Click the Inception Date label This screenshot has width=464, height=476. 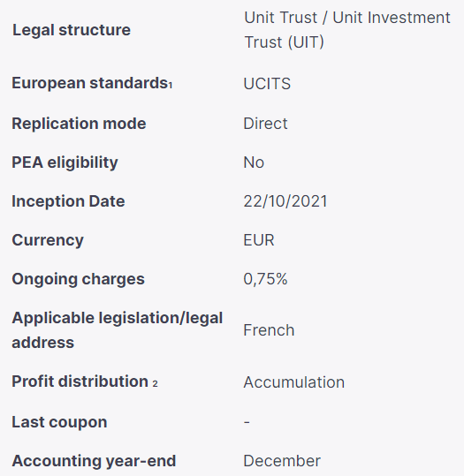tap(68, 201)
